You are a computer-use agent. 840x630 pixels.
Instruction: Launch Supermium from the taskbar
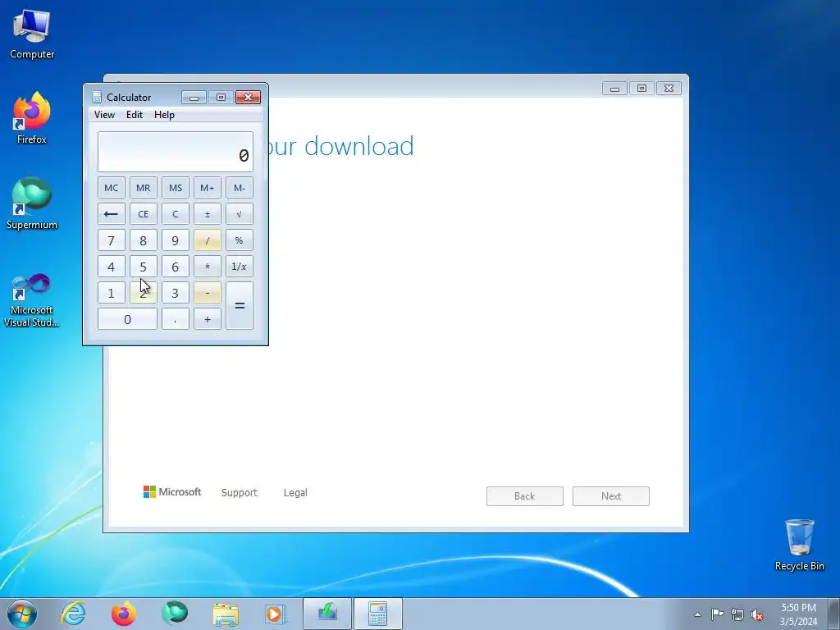[175, 614]
